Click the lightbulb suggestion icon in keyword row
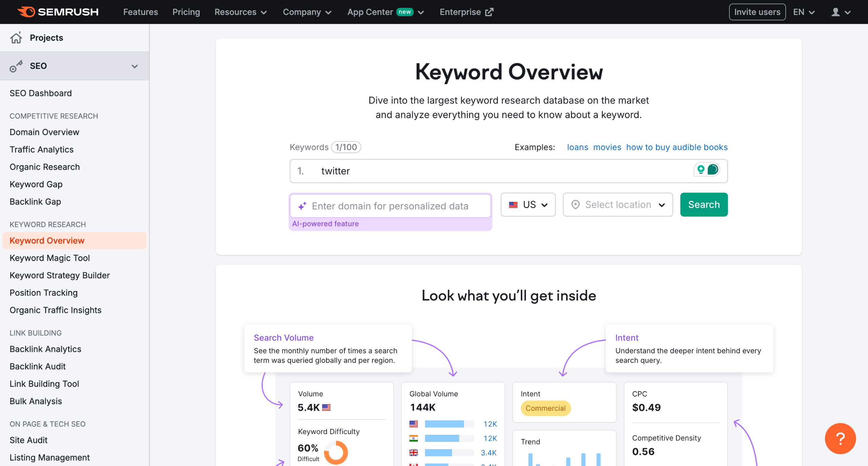Viewport: 868px width, 466px height. [701, 169]
